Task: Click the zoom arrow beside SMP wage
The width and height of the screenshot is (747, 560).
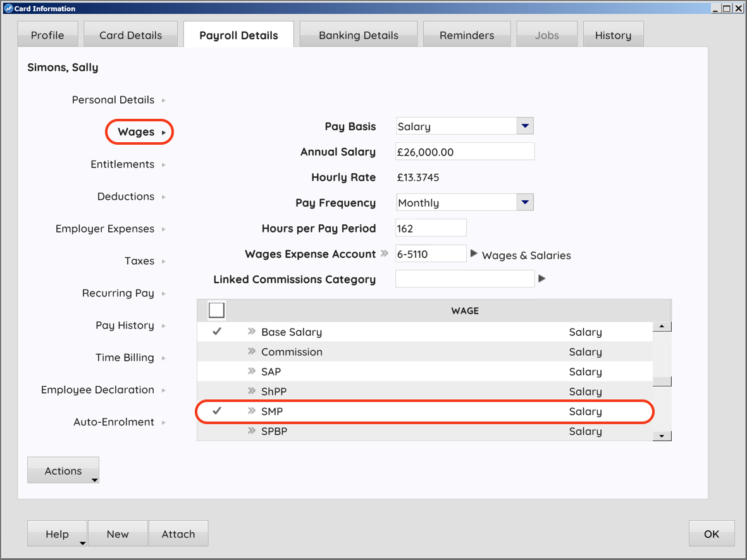Action: (251, 411)
